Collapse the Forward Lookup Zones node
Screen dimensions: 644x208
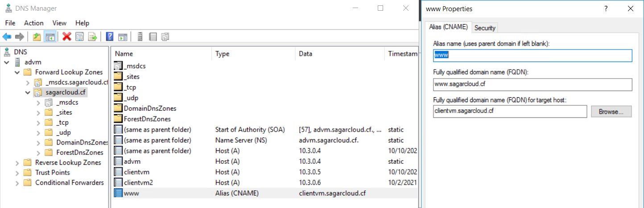(17, 72)
